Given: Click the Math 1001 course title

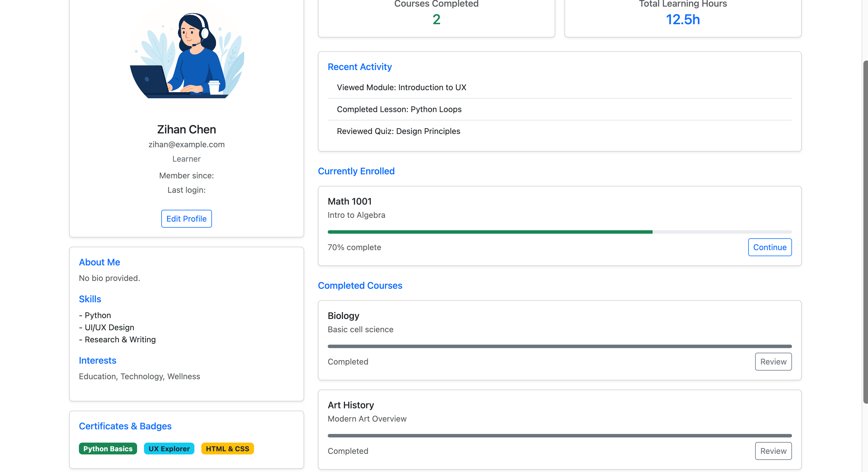Looking at the screenshot, I should pyautogui.click(x=349, y=201).
